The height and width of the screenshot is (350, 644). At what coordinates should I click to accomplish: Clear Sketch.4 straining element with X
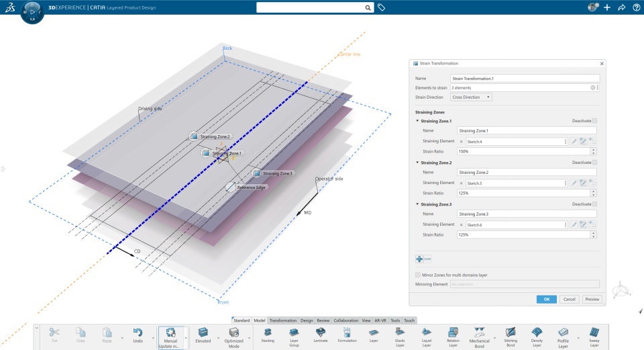point(462,142)
